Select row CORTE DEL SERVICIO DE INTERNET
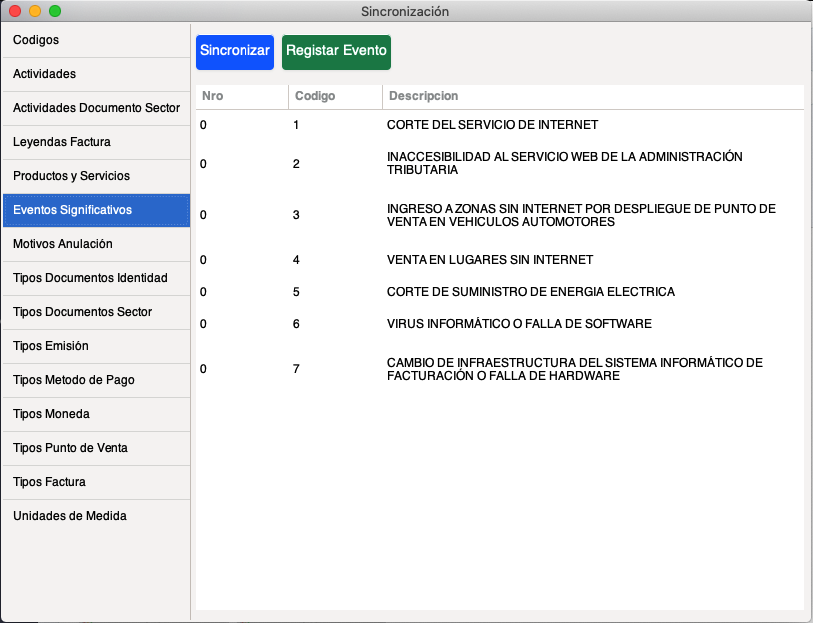Viewport: 813px width, 623px height. click(x=492, y=125)
